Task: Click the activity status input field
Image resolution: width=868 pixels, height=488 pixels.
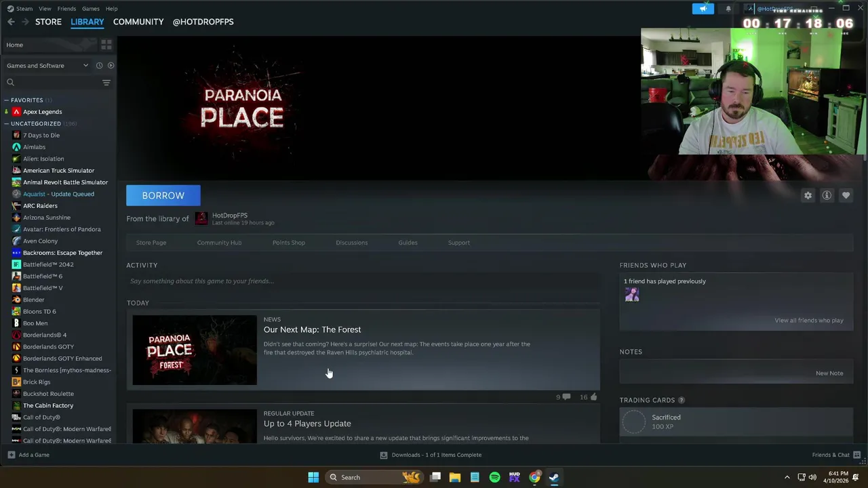Action: tap(363, 281)
